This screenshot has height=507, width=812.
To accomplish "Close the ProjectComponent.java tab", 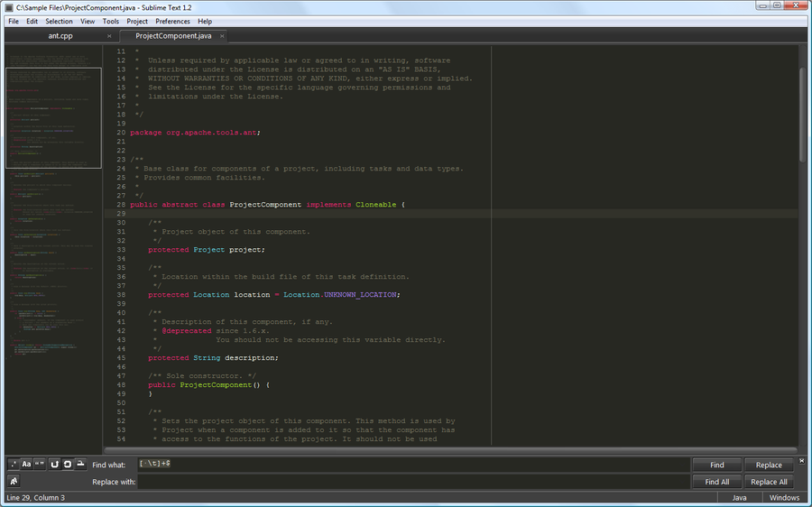I will coord(222,36).
